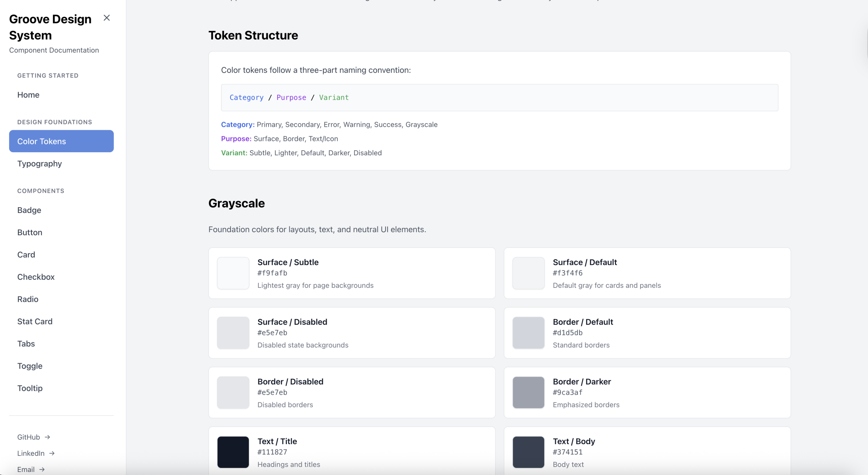
Task: Open the Home page in sidebar
Action: pos(28,95)
